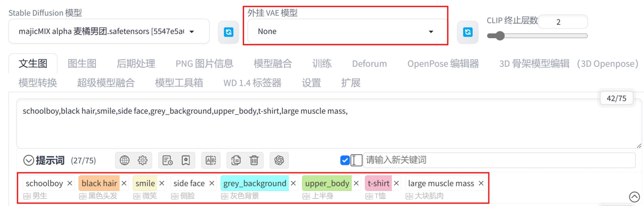
Task: Click the translate prompt A|B icon
Action: [x=211, y=161]
